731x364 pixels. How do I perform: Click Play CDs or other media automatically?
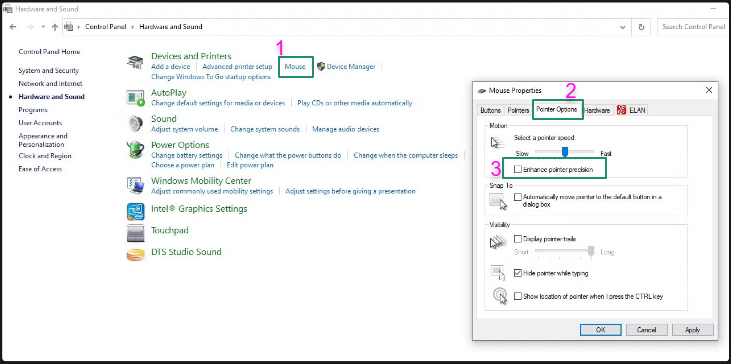[355, 103]
